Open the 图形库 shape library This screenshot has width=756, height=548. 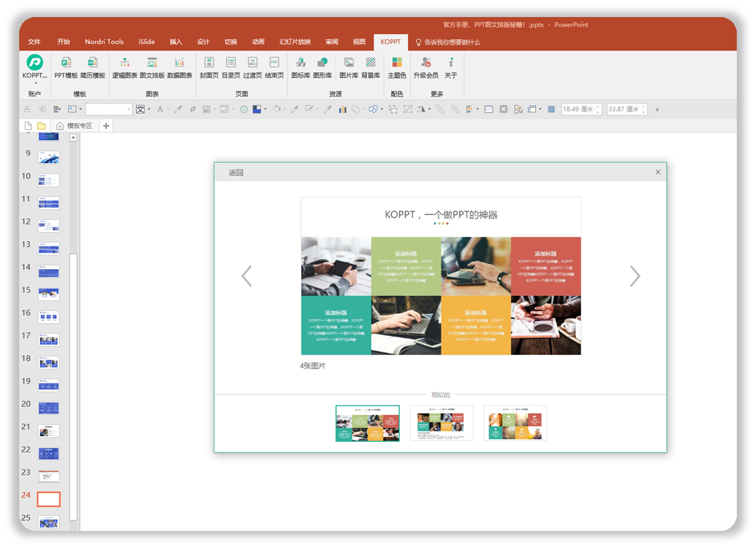(322, 68)
